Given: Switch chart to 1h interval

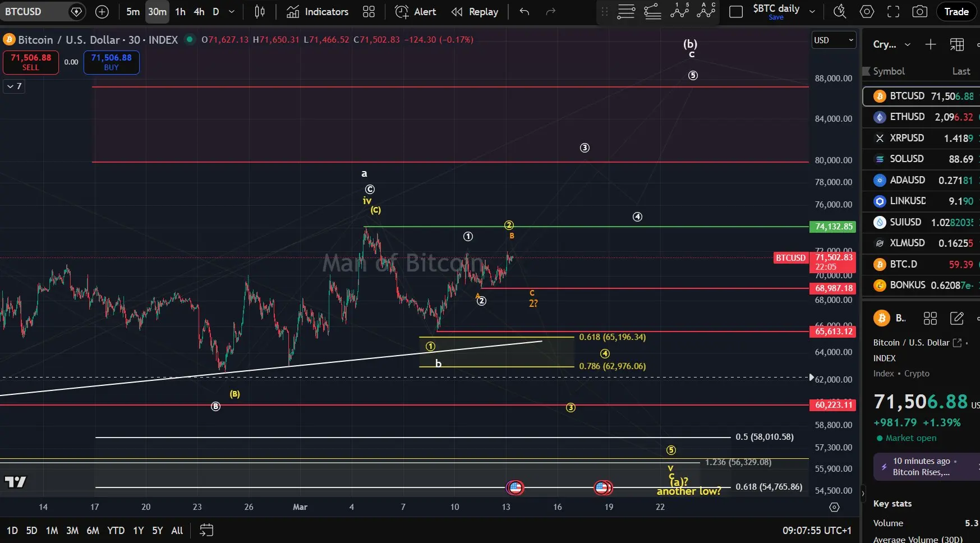Looking at the screenshot, I should click(x=180, y=12).
